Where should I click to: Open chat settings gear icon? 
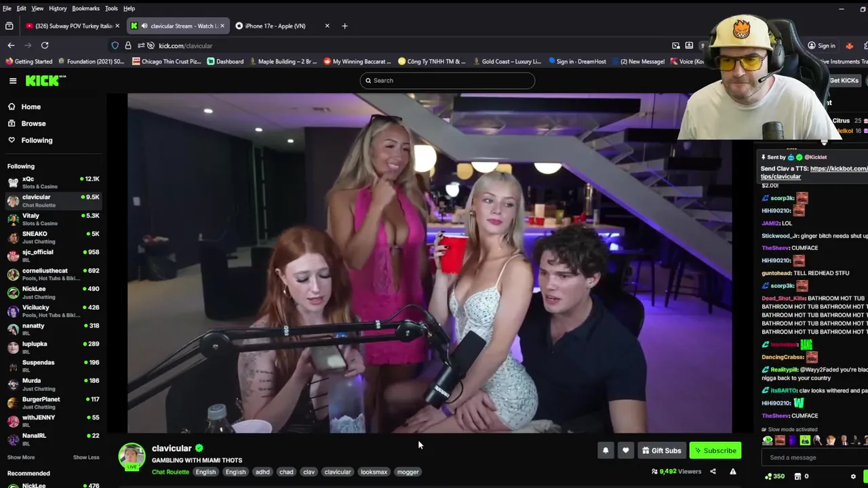(853, 476)
